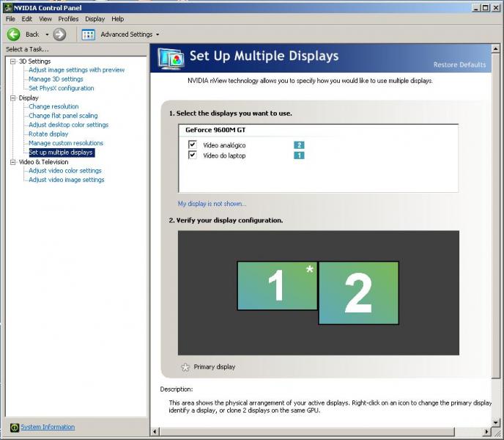Viewport: 504px width, 440px height.
Task: Select Adjust image settings with preview
Action: click(76, 70)
